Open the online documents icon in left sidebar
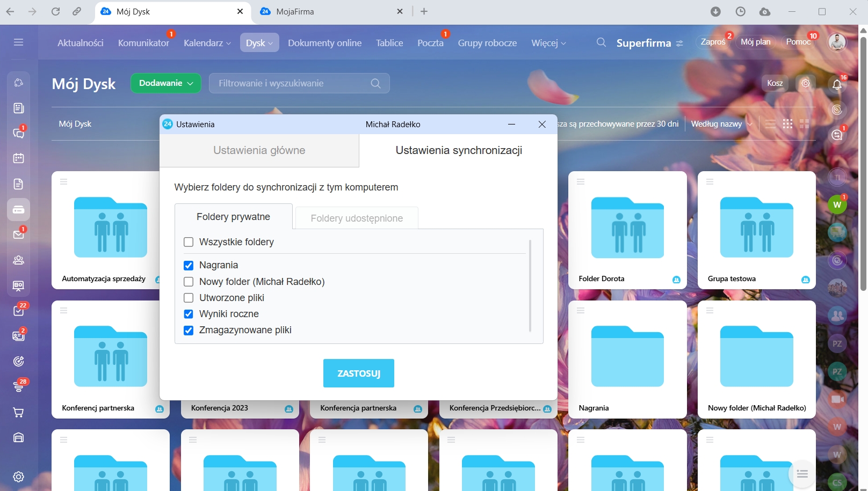 pyautogui.click(x=19, y=184)
